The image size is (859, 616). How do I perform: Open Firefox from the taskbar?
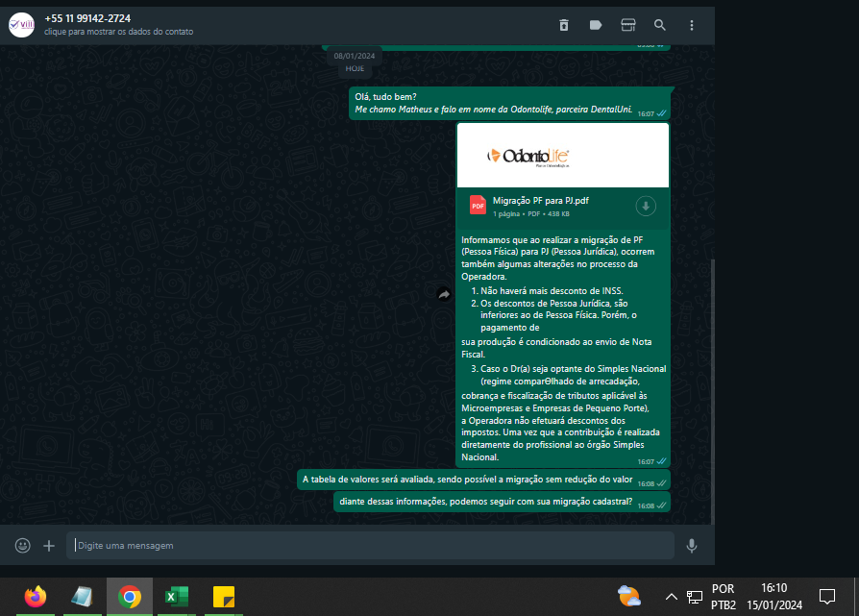[36, 596]
